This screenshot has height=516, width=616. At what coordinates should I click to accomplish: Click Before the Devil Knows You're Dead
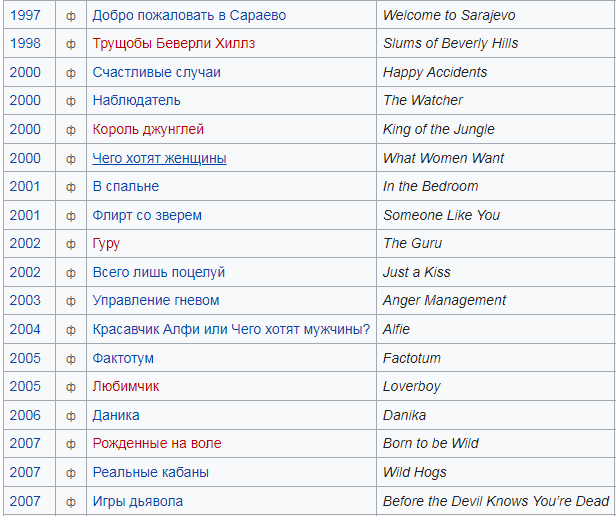pos(496,501)
